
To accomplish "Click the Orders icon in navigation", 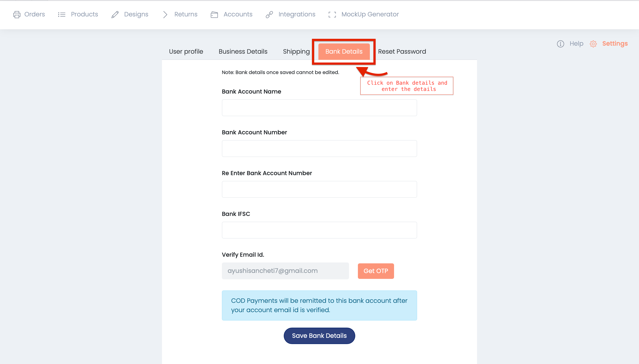I will (17, 14).
